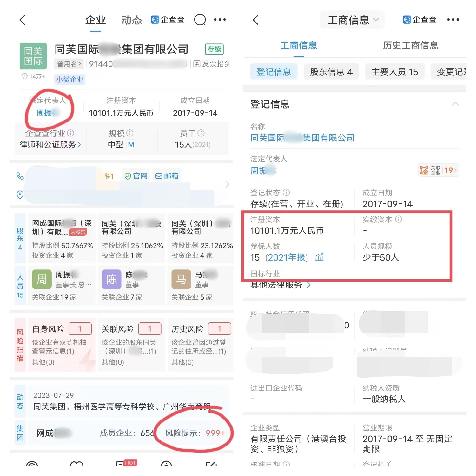Open the 历史风险 risk card

pos(201,345)
